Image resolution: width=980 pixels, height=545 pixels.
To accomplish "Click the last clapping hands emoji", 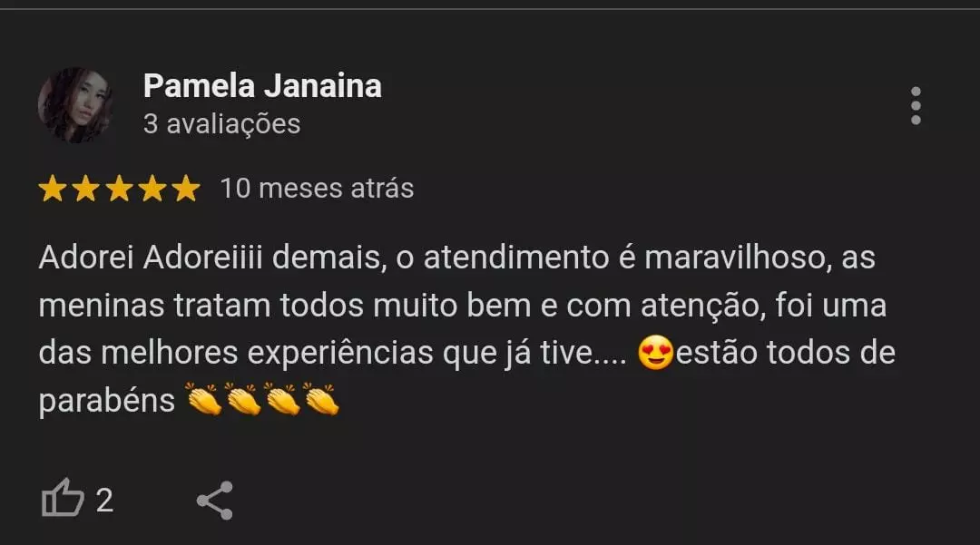I will [x=321, y=400].
